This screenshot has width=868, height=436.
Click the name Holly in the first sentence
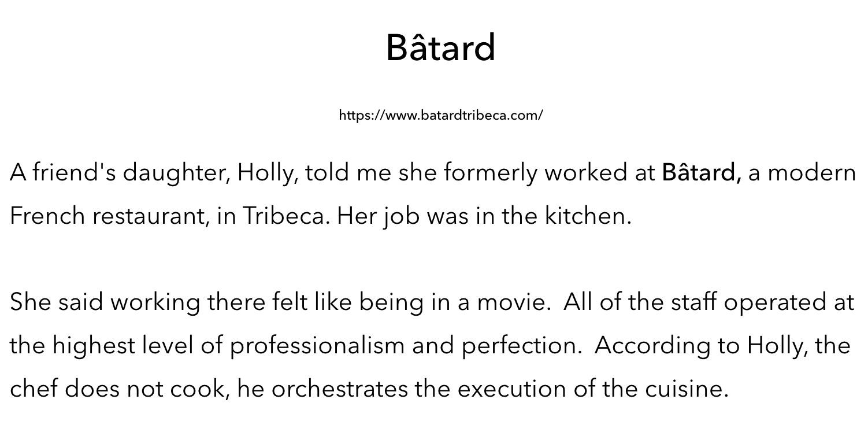[x=268, y=173]
